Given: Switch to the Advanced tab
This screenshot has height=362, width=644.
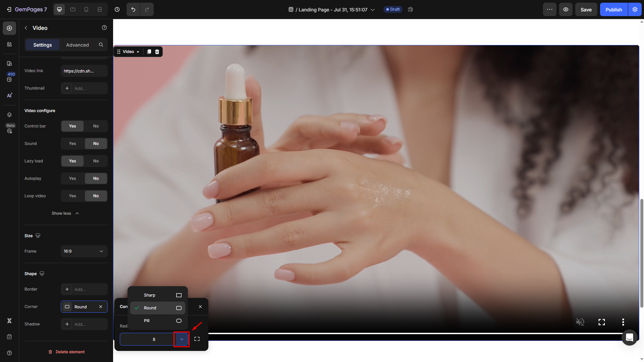Looking at the screenshot, I should (x=77, y=45).
